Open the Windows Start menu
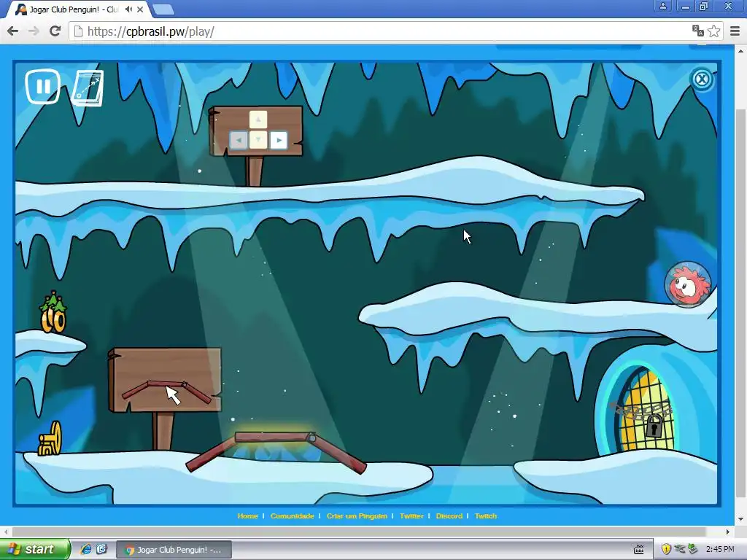 pyautogui.click(x=34, y=549)
